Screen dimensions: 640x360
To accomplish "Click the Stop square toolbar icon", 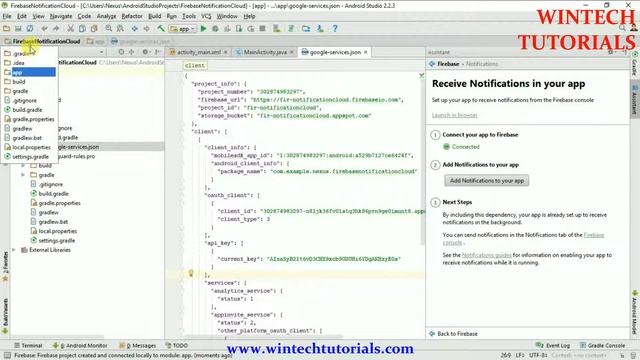I will (x=262, y=29).
